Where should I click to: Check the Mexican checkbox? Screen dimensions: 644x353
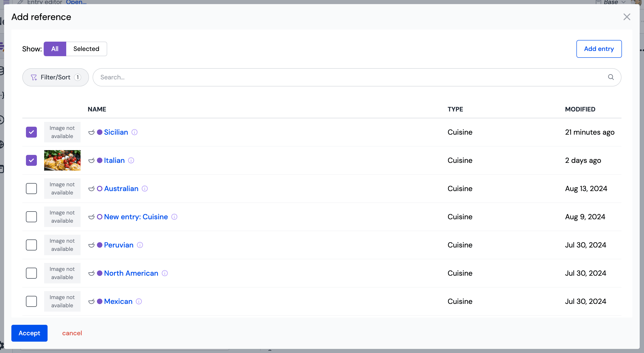31,302
